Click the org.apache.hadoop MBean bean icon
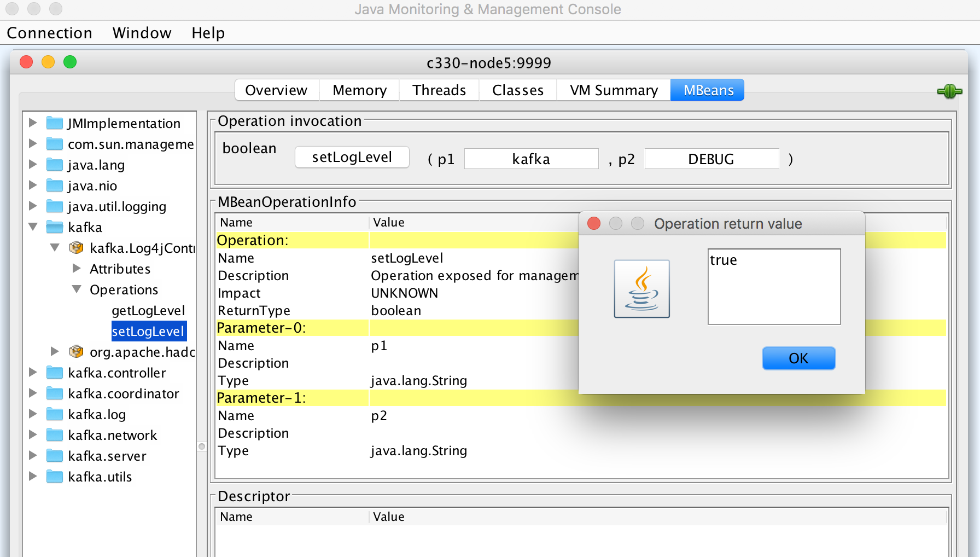 [x=75, y=352]
